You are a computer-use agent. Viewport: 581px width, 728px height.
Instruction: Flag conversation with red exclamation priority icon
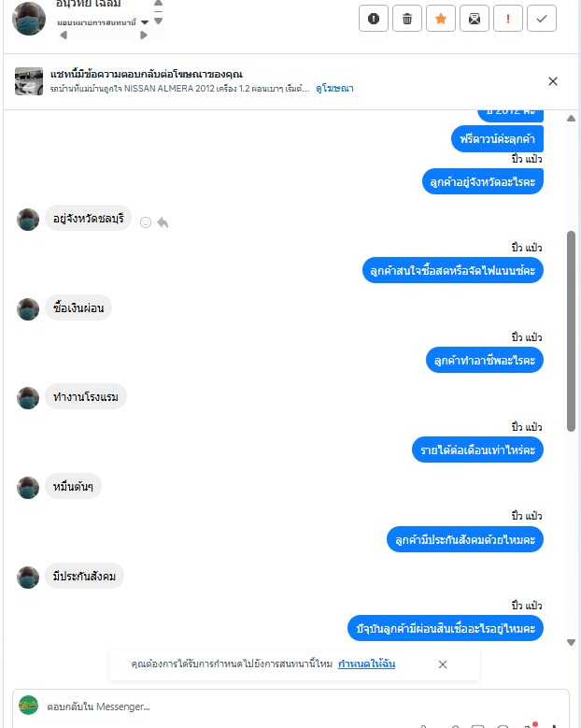508,19
